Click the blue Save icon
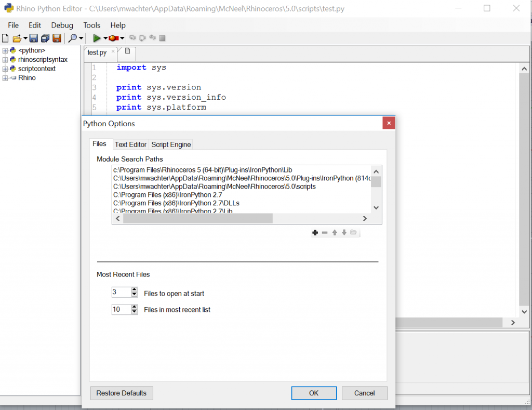Screen dimensions: 532x410 [34, 38]
